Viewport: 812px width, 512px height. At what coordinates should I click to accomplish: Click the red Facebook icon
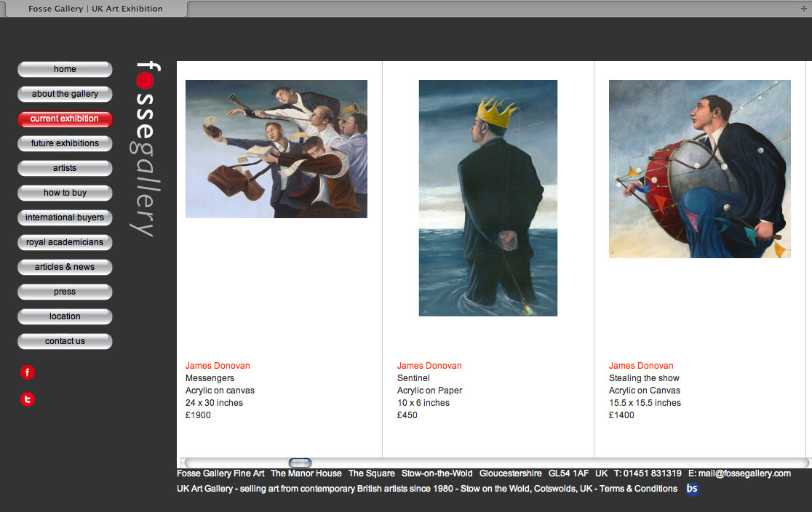(x=28, y=373)
